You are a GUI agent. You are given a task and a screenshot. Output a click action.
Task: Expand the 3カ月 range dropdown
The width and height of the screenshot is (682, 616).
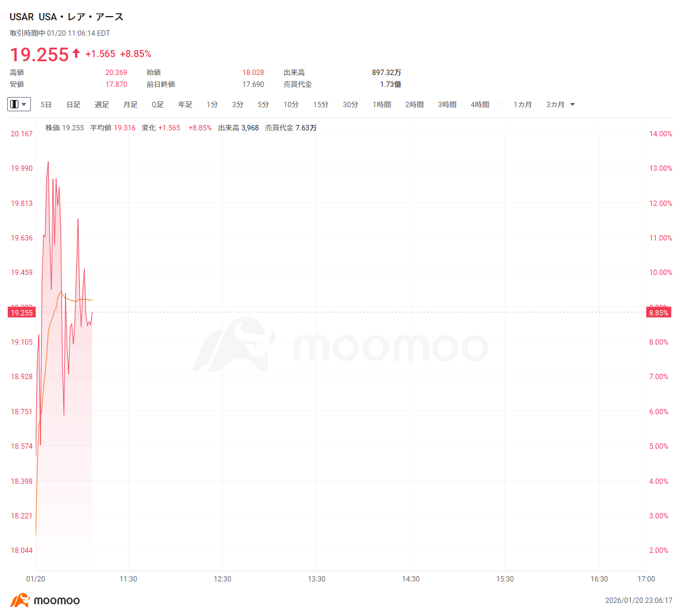pyautogui.click(x=561, y=105)
